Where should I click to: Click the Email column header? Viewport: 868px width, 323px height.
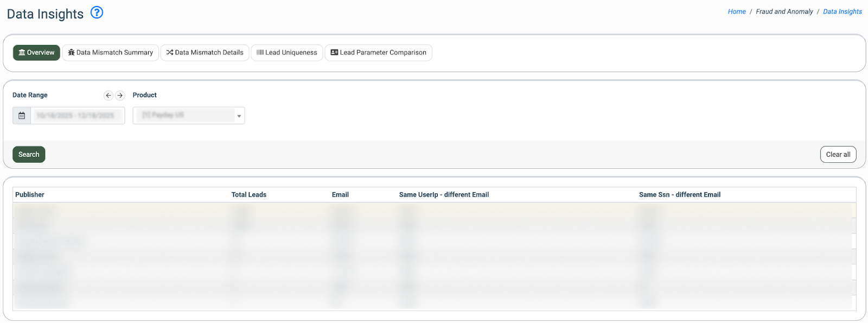(340, 195)
